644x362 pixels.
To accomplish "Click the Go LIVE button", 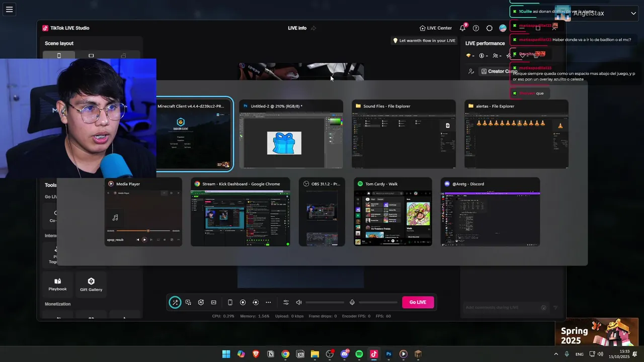I will (418, 302).
